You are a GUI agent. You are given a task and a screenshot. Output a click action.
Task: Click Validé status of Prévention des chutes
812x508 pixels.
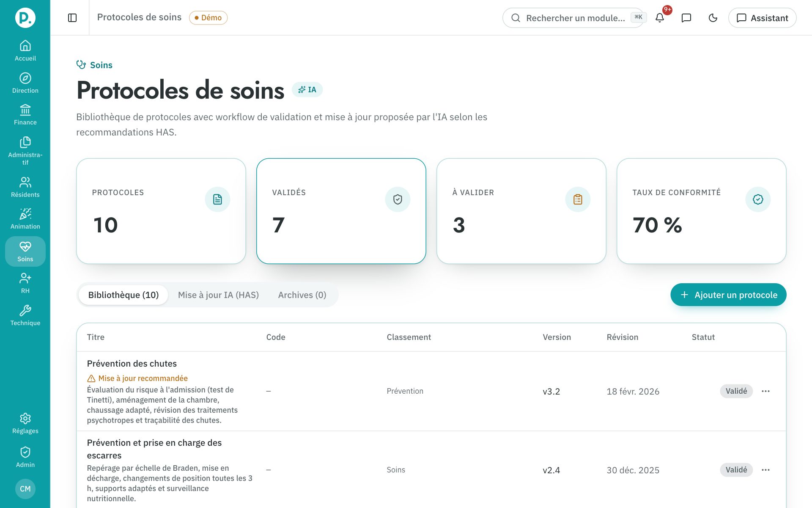click(x=736, y=391)
